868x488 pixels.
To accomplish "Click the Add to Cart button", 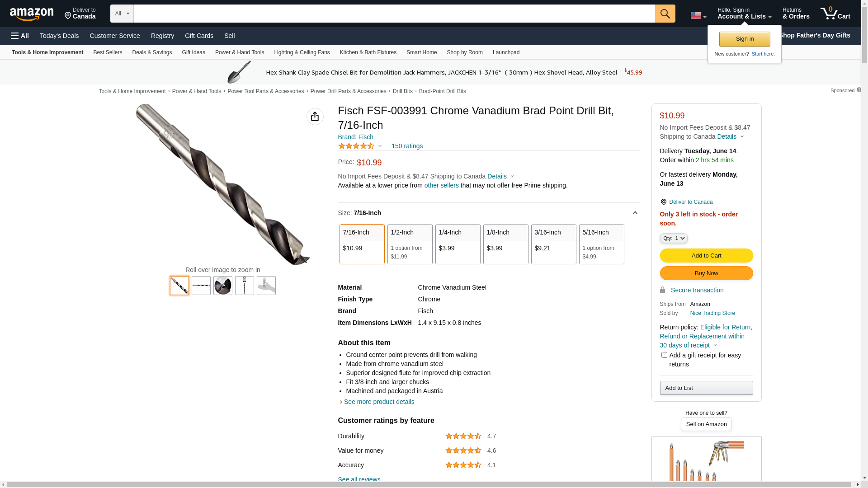I will pyautogui.click(x=706, y=256).
